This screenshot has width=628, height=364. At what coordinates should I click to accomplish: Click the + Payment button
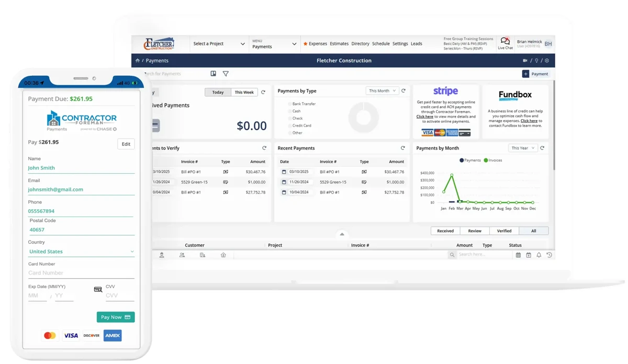tap(534, 74)
